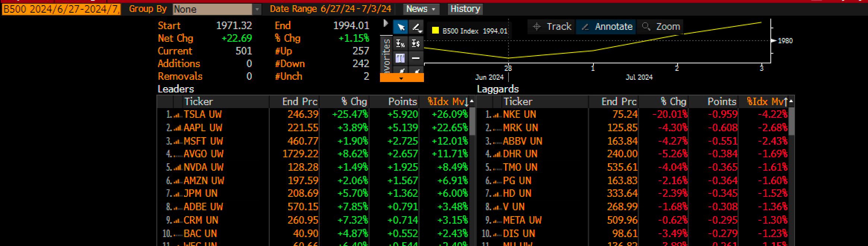Open the Group By dropdown set to None
868x246 pixels.
point(217,9)
